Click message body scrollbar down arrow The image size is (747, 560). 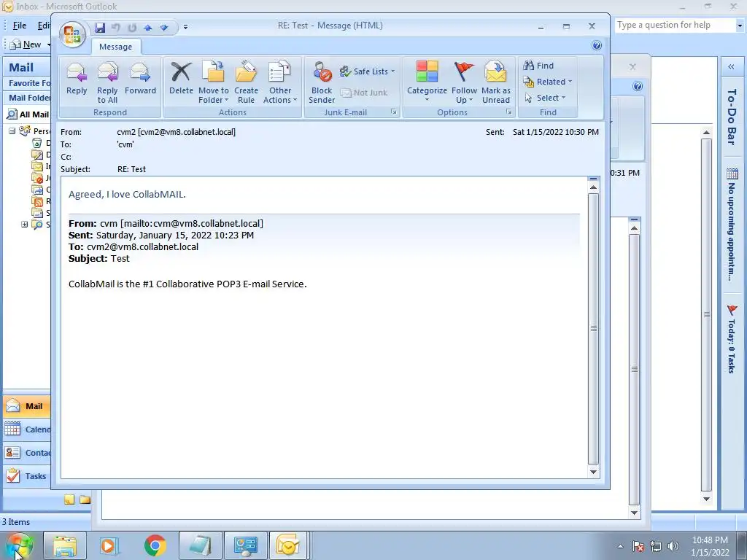tap(593, 472)
